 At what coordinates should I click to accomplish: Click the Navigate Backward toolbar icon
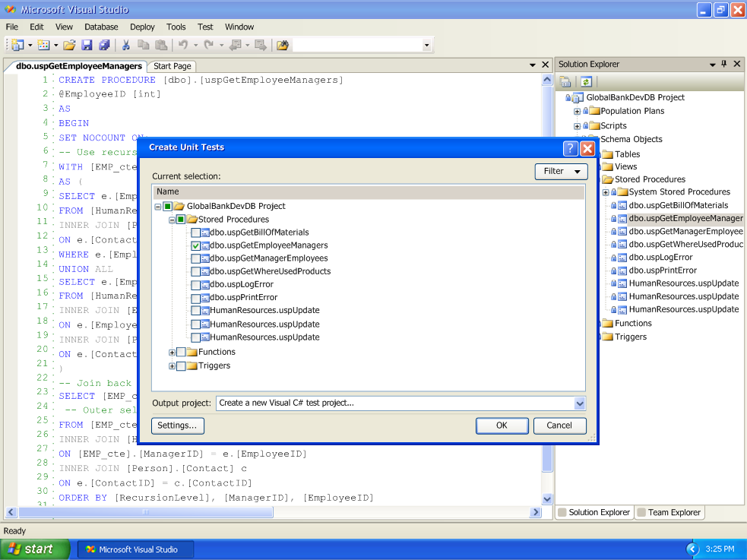tap(236, 46)
